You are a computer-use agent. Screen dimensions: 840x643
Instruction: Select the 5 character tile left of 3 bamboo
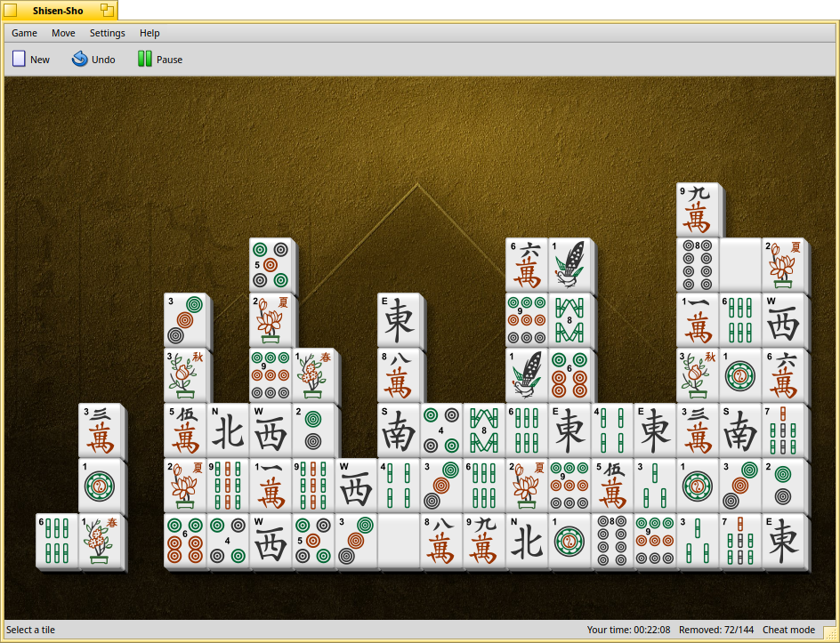click(x=612, y=486)
